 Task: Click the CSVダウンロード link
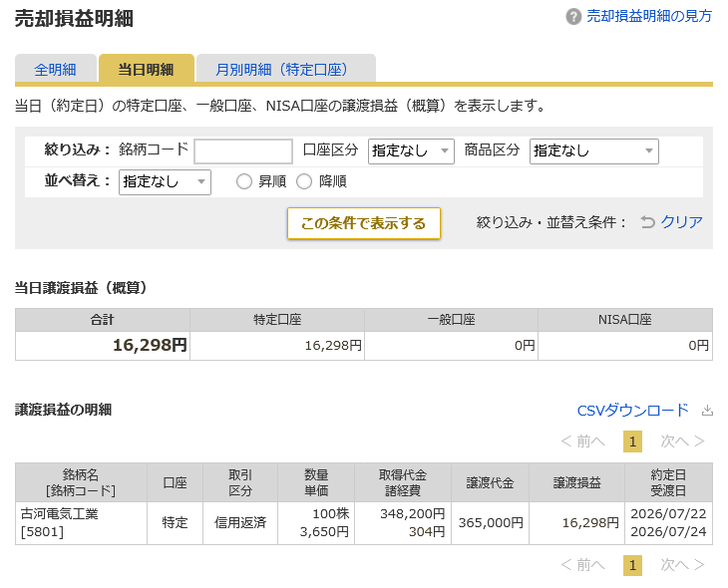click(632, 411)
